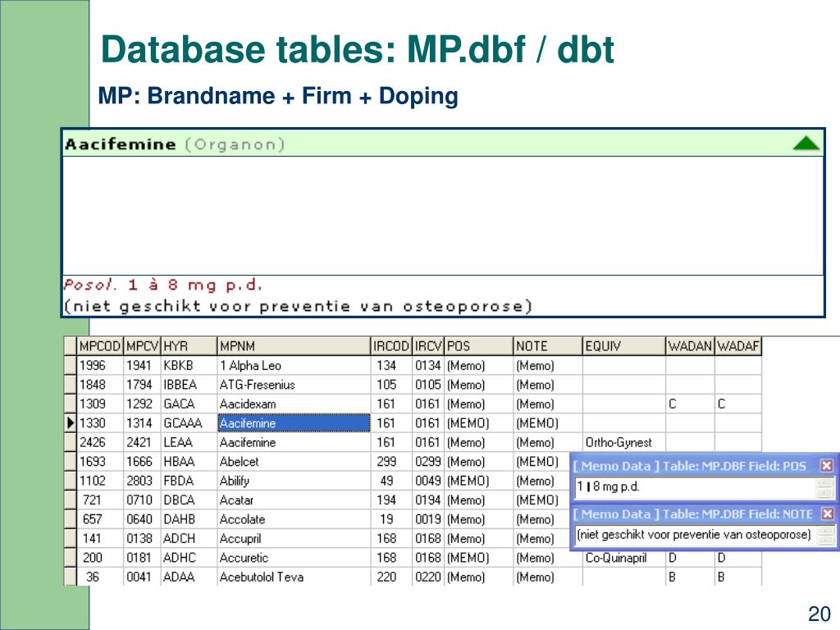Image resolution: width=840 pixels, height=630 pixels.
Task: Click the POS memo field scrollbar
Action: pyautogui.click(x=824, y=487)
